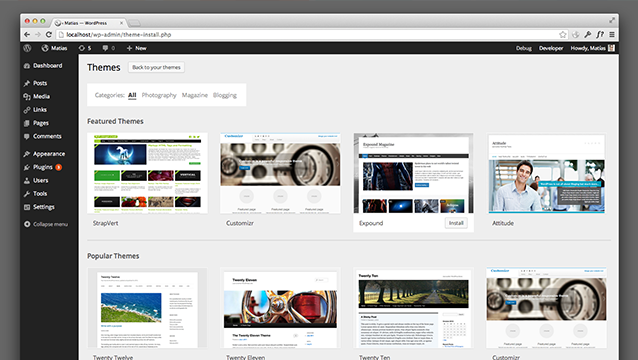638x360 pixels.
Task: Open the WordPress logo menu
Action: 27,48
